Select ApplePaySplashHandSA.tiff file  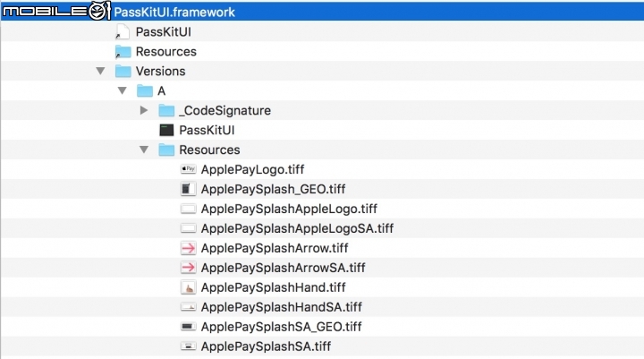282,307
